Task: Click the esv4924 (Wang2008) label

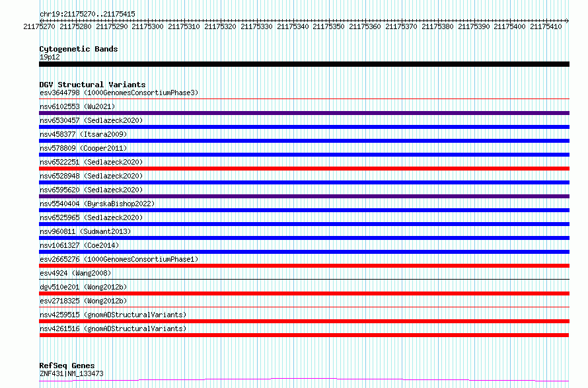Action: pyautogui.click(x=75, y=273)
